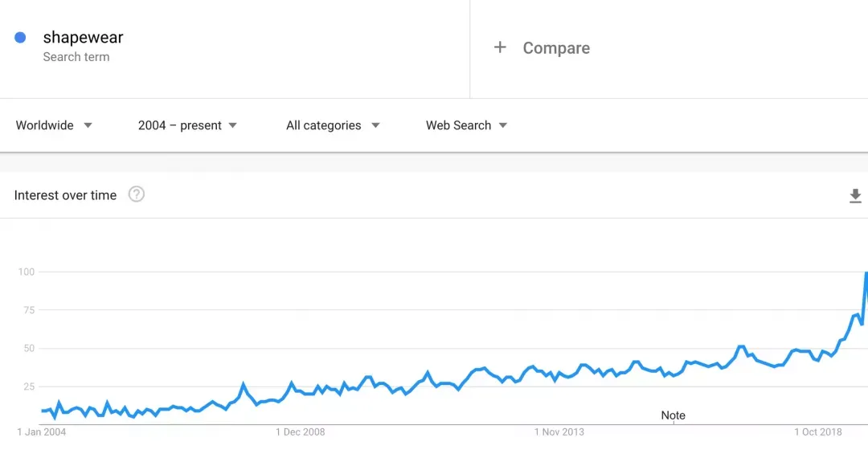
Task: Open the 2004 – present time range dropdown
Action: [187, 125]
